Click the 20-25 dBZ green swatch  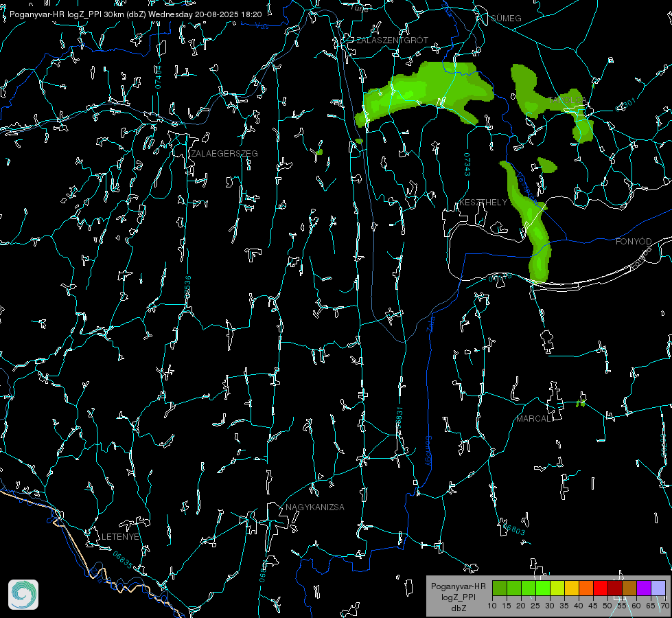tap(529, 588)
